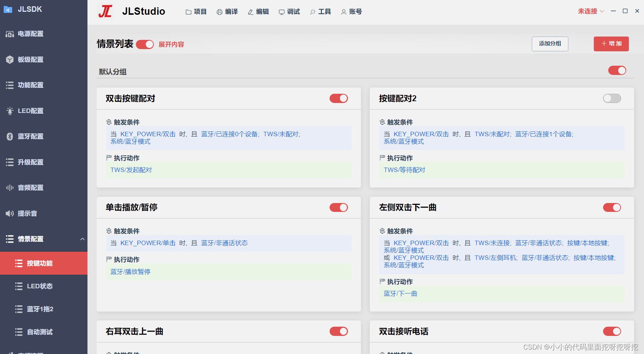Viewport: 644px width, 354px height.
Task: Click the TWS/发起配对 action link
Action: (x=131, y=170)
